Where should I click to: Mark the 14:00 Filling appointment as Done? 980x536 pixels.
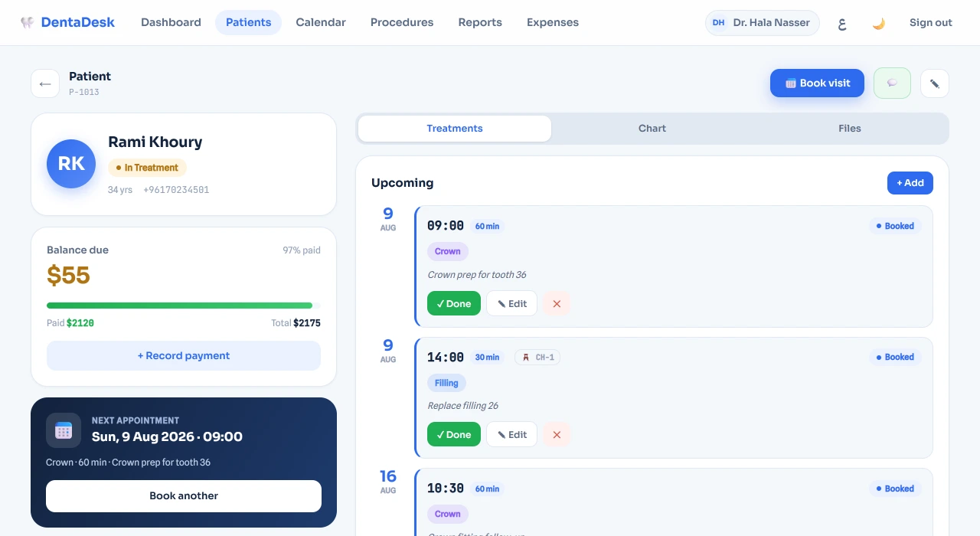pyautogui.click(x=454, y=434)
